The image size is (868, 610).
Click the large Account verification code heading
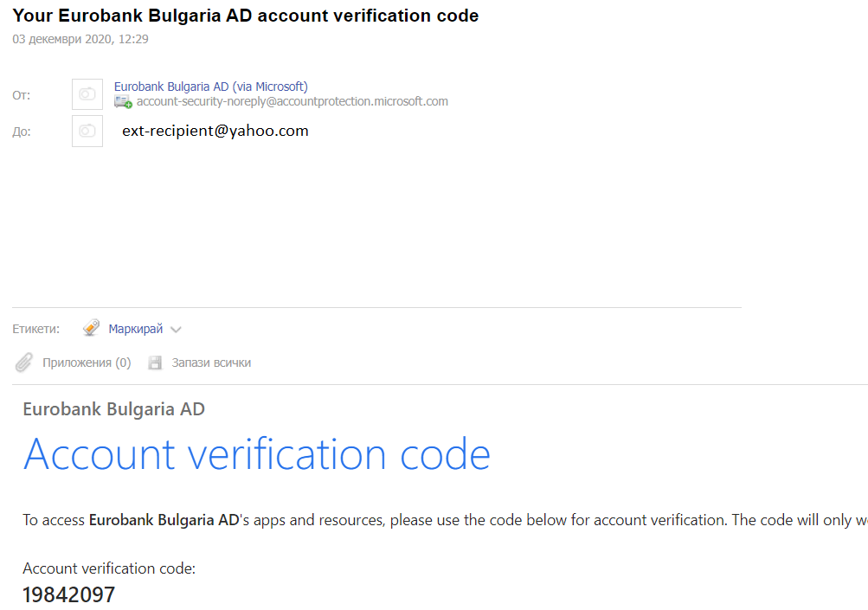coord(257,454)
